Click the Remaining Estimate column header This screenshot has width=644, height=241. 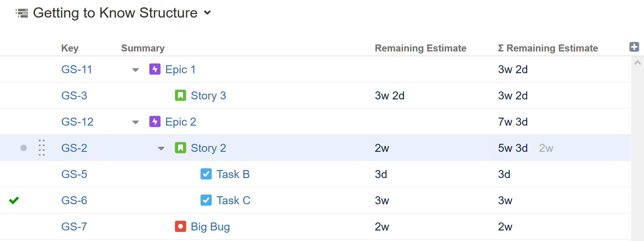coord(421,48)
